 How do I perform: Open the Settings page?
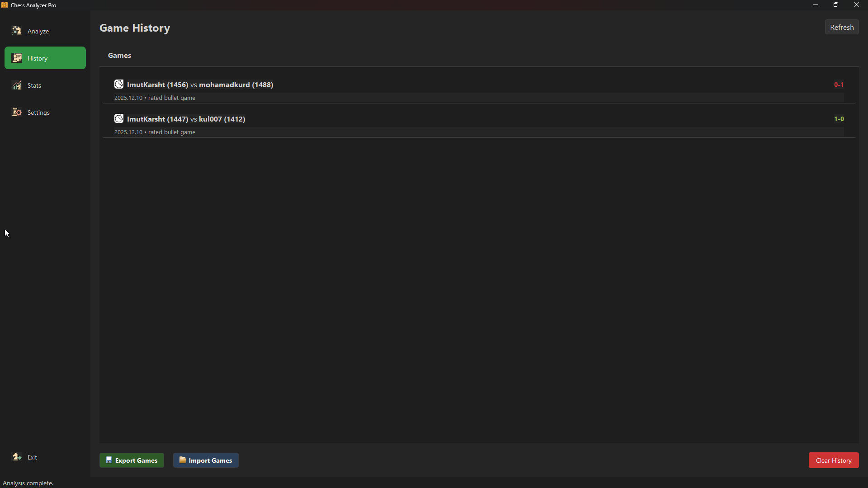[x=45, y=112]
